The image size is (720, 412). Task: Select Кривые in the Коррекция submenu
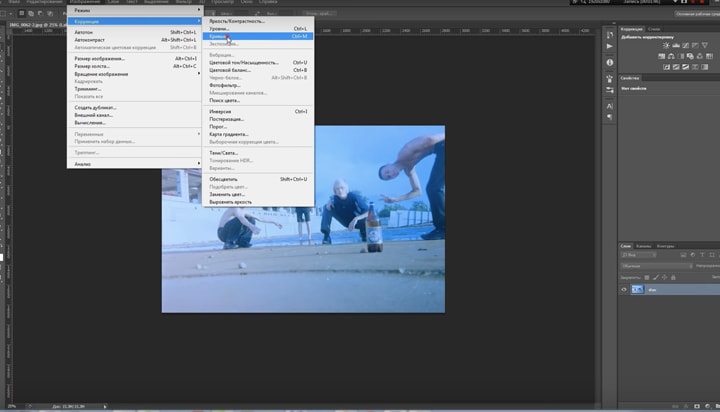(x=258, y=36)
